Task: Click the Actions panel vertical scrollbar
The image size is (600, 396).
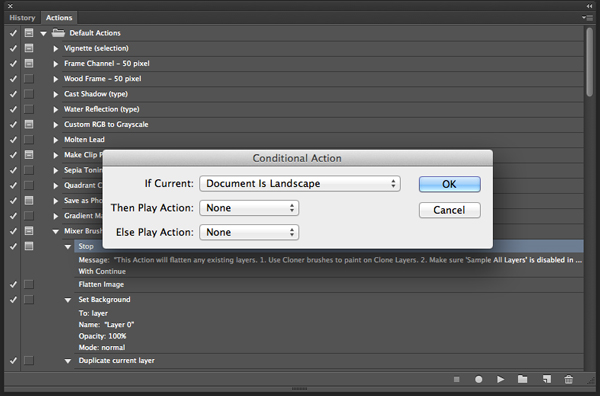Action: (589, 62)
